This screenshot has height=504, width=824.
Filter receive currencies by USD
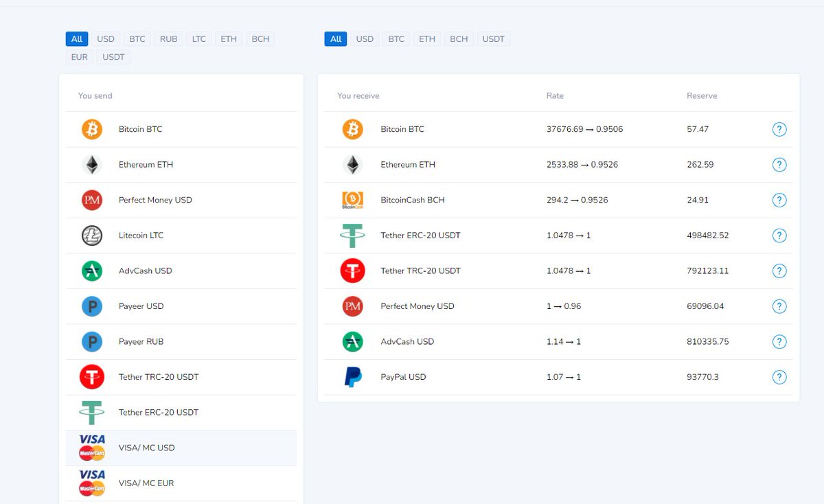pos(365,39)
